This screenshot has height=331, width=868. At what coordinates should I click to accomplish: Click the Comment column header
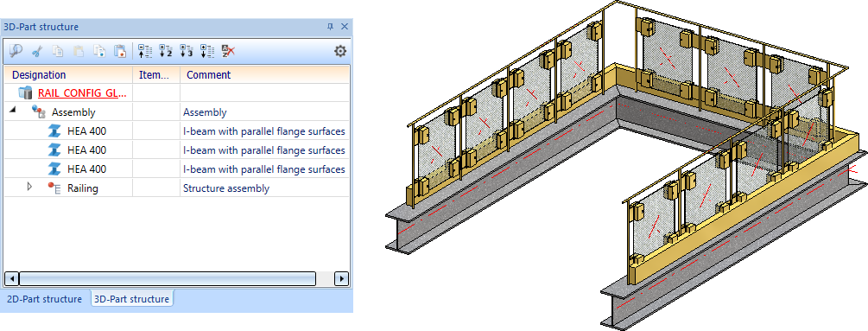point(264,74)
